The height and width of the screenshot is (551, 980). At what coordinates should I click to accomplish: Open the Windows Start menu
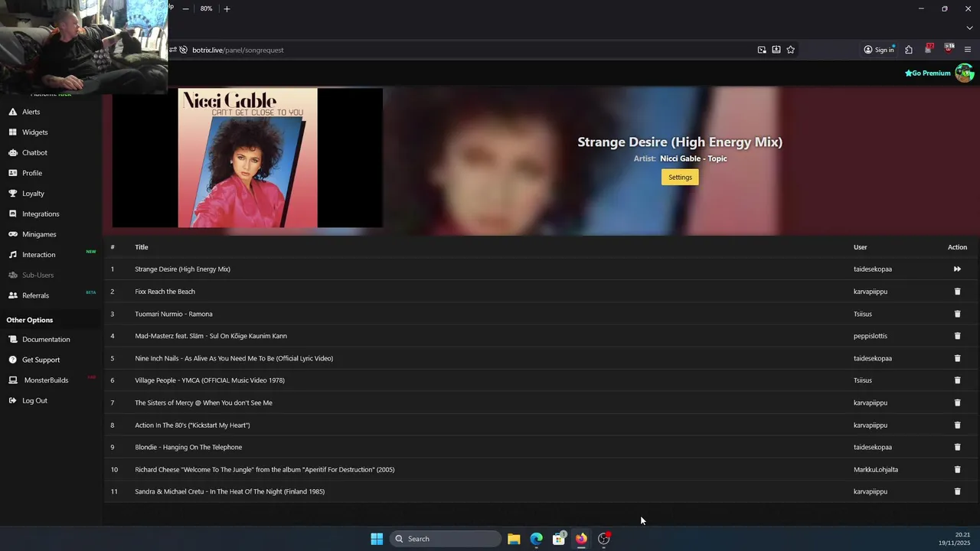point(377,539)
